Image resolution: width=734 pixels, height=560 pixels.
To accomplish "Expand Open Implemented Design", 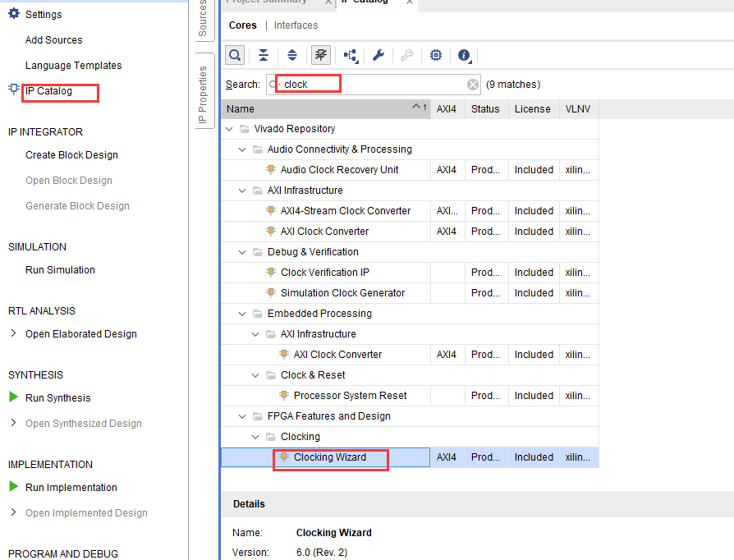I will coord(13,512).
